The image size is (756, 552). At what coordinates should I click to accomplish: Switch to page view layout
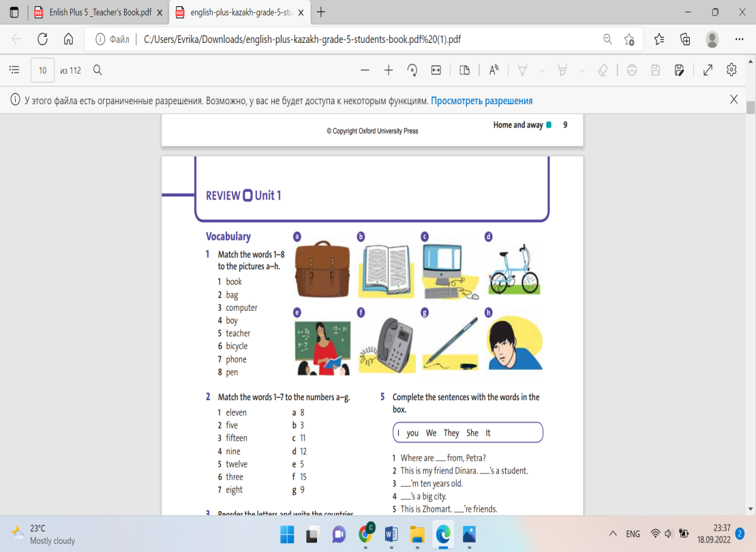[x=464, y=70]
